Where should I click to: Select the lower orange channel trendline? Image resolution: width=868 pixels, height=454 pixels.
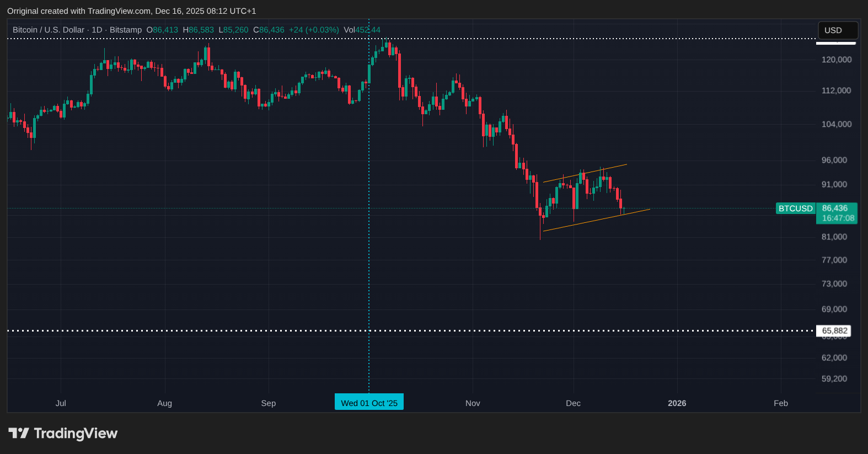pos(597,220)
